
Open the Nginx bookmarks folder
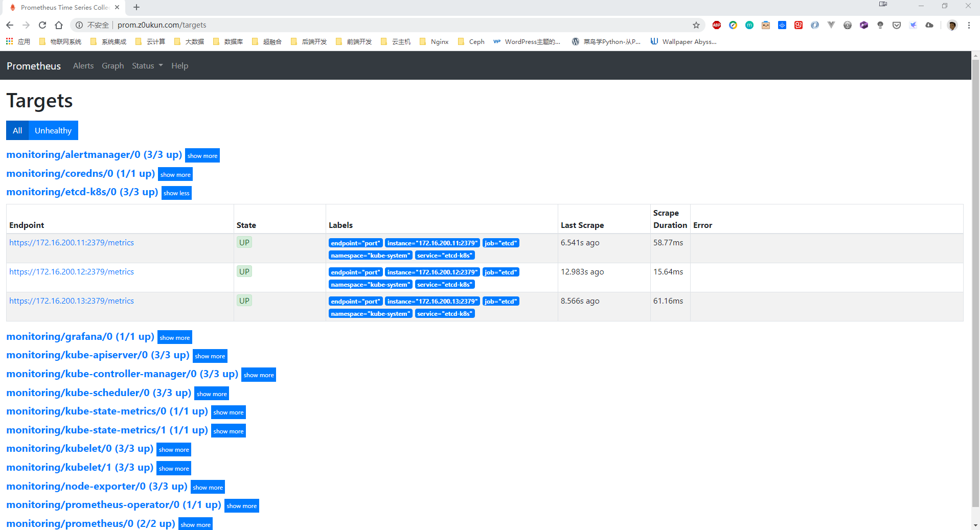point(434,42)
